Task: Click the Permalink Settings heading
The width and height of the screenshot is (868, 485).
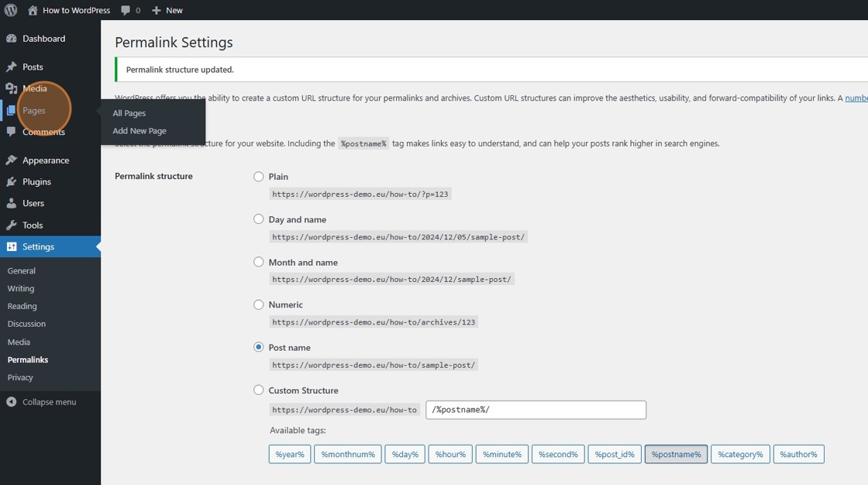Action: pyautogui.click(x=174, y=43)
